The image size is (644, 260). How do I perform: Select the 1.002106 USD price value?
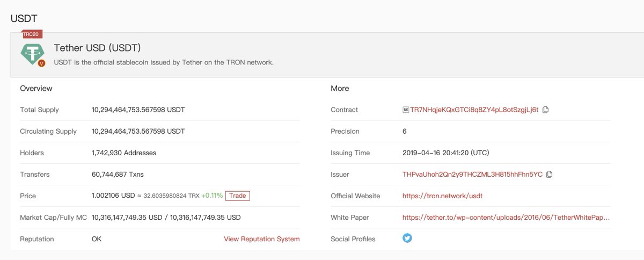pyautogui.click(x=113, y=196)
